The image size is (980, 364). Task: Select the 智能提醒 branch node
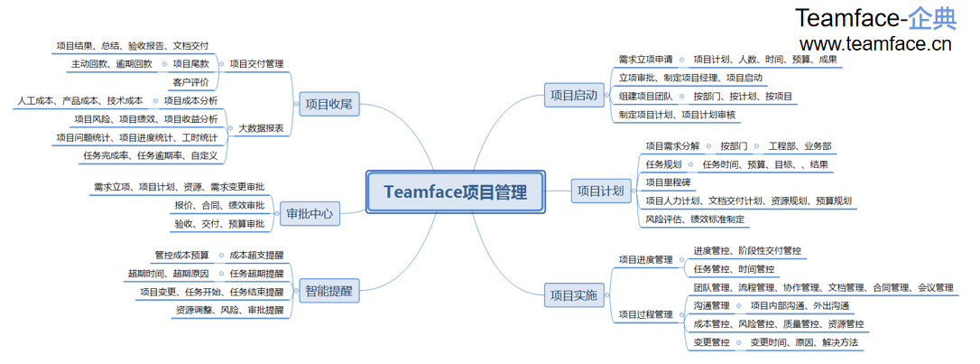[x=329, y=291]
